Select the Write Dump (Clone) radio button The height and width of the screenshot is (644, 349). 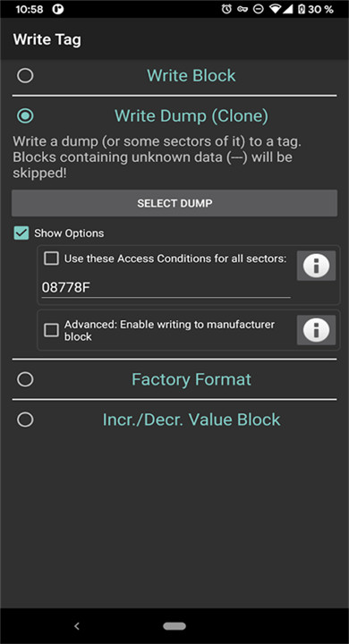(25, 115)
